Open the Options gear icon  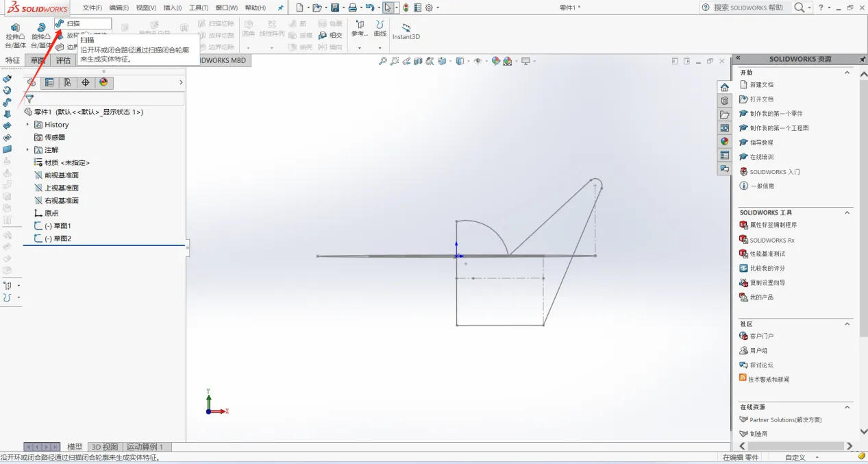[429, 8]
